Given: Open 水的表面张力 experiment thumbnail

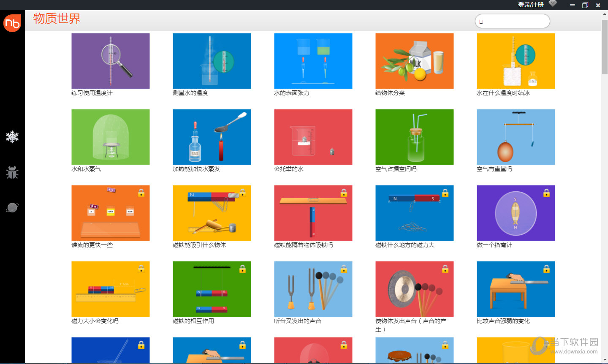Looking at the screenshot, I should [313, 61].
